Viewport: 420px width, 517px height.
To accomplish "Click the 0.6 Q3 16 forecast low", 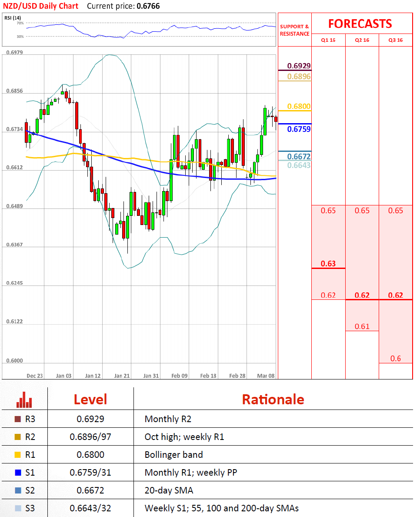I will pyautogui.click(x=396, y=359).
